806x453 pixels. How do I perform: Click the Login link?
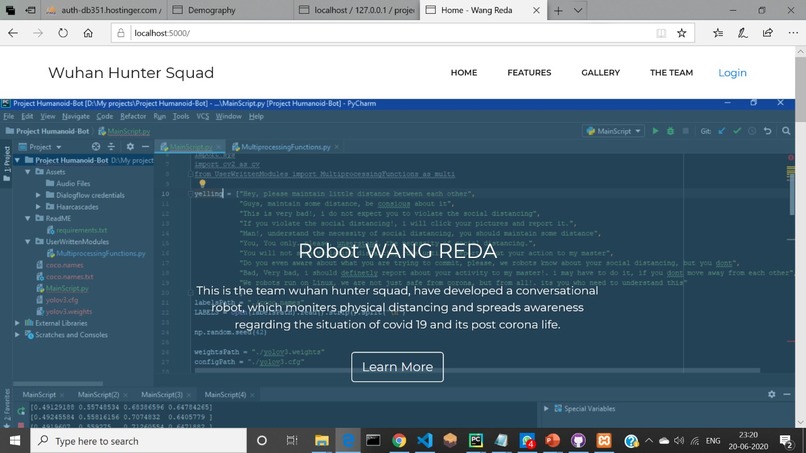click(x=732, y=73)
